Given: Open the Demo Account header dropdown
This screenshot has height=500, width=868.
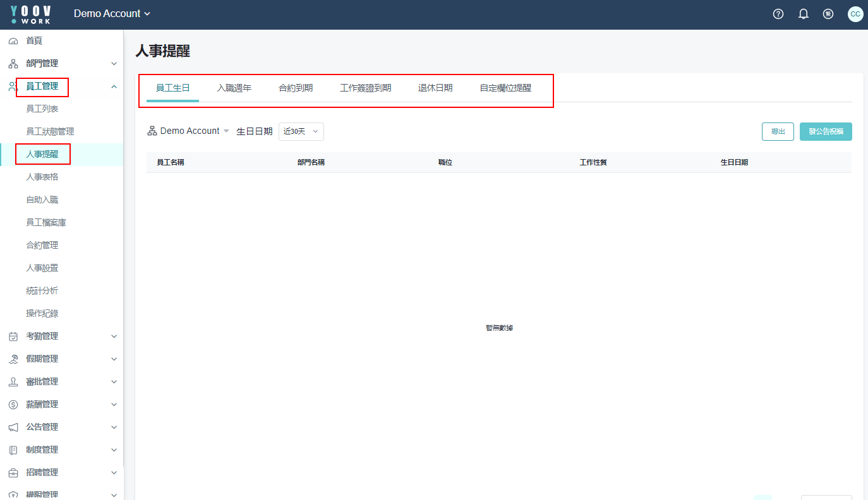Looking at the screenshot, I should click(x=112, y=14).
